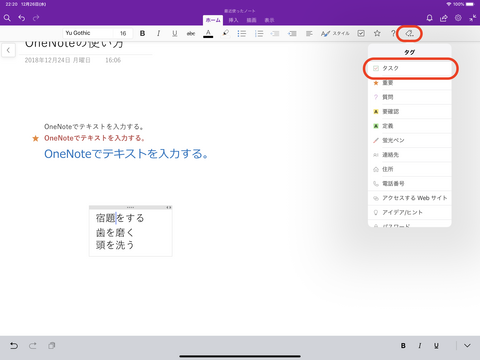Place cursor in 歯を磨く line
This screenshot has height=360, width=480.
115,232
